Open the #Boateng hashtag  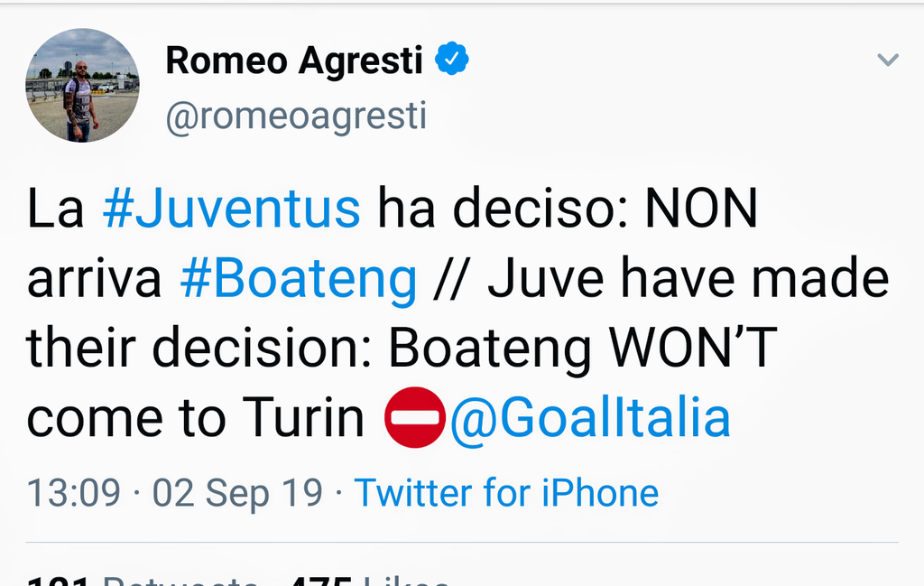click(298, 279)
